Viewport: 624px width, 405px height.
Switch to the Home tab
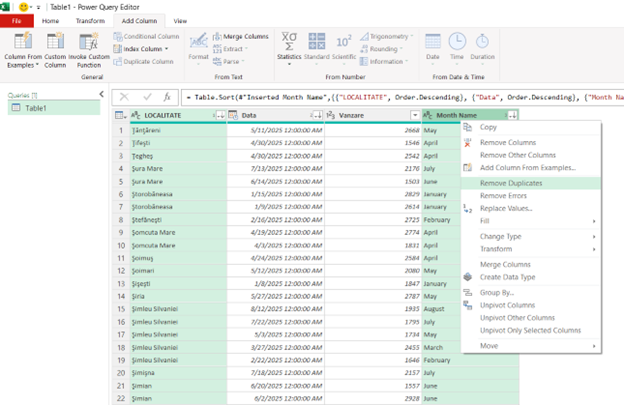[x=51, y=21]
